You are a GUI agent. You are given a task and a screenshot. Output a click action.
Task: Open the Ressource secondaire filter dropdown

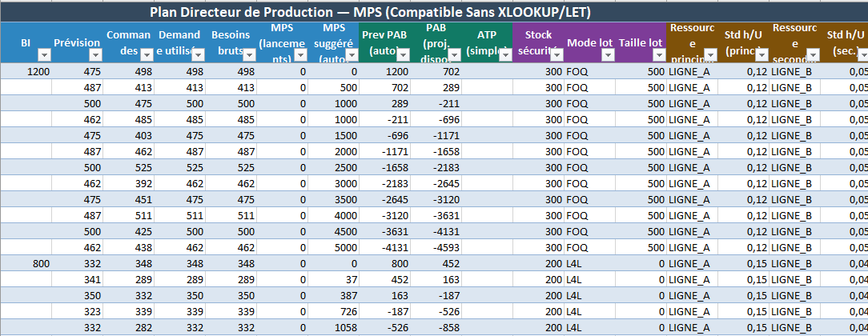813,54
